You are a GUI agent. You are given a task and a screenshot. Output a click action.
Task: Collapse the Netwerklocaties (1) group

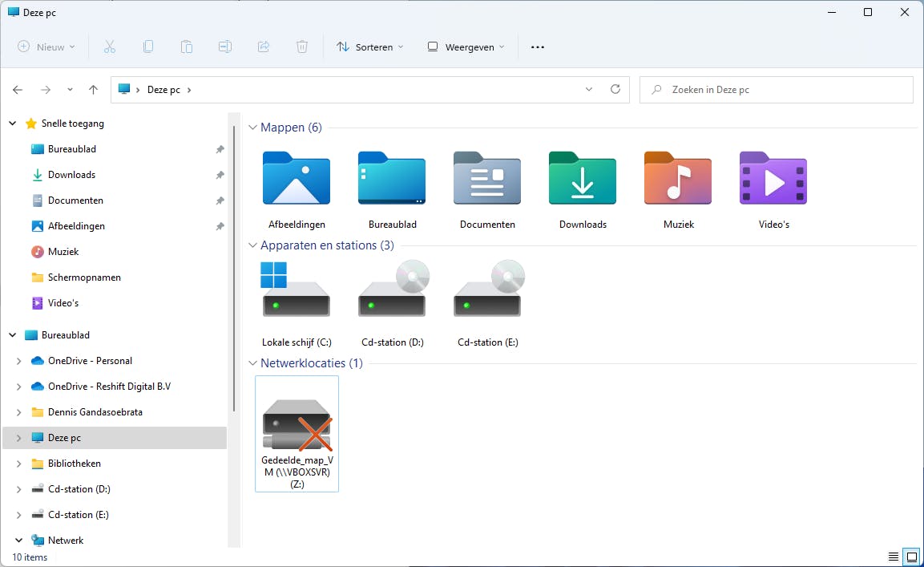point(252,363)
